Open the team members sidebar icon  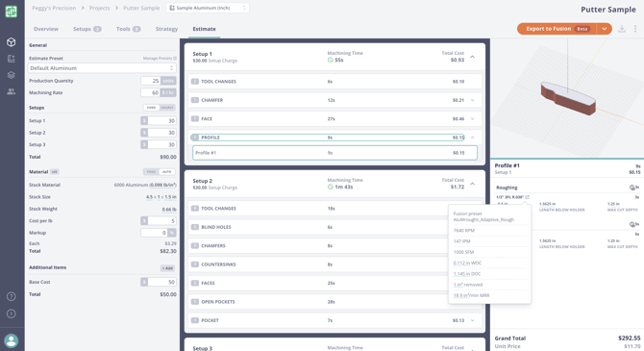pos(12,91)
